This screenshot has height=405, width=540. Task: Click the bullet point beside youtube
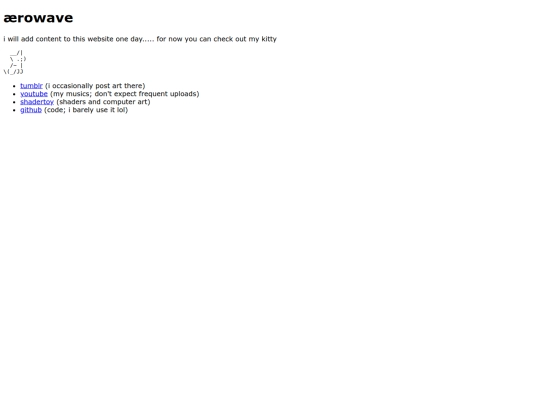point(14,94)
